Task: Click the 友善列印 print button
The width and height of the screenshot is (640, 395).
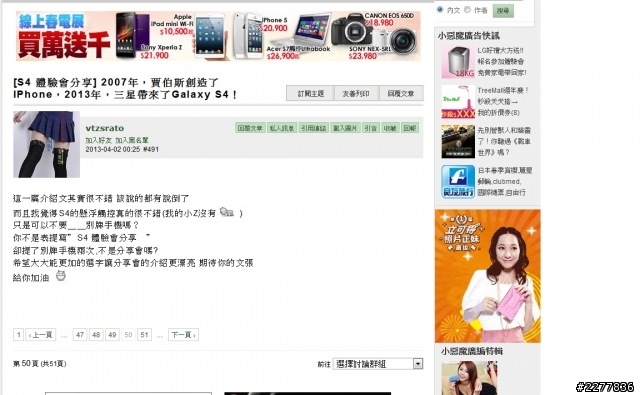Action: (x=356, y=93)
